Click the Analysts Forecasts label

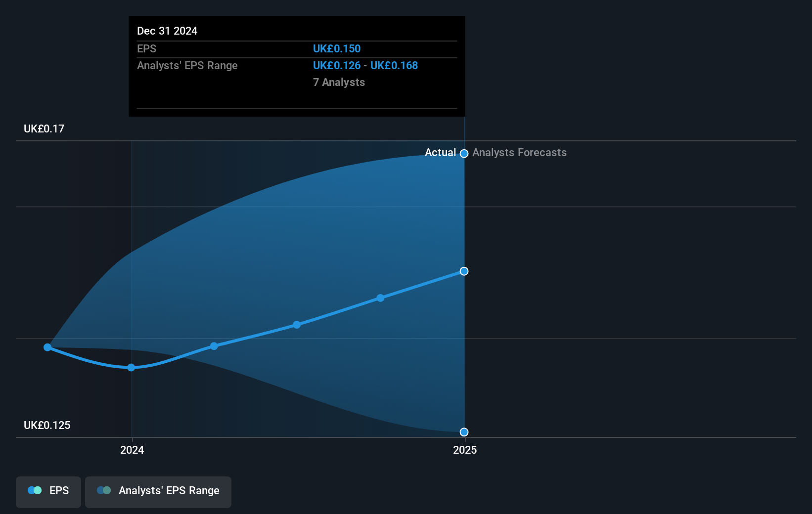tap(519, 152)
